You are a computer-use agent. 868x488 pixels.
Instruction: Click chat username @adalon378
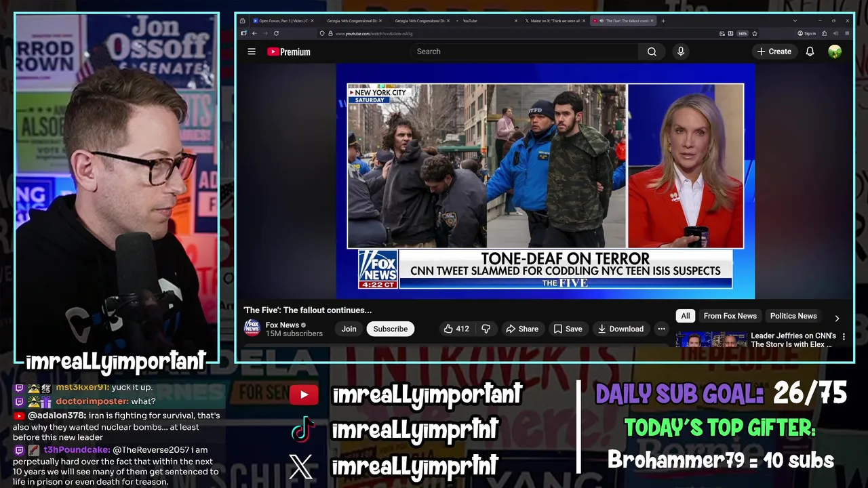click(57, 415)
